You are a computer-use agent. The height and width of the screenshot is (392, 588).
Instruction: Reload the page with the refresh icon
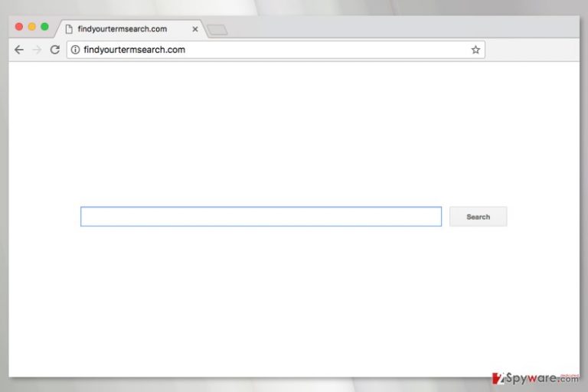point(55,50)
